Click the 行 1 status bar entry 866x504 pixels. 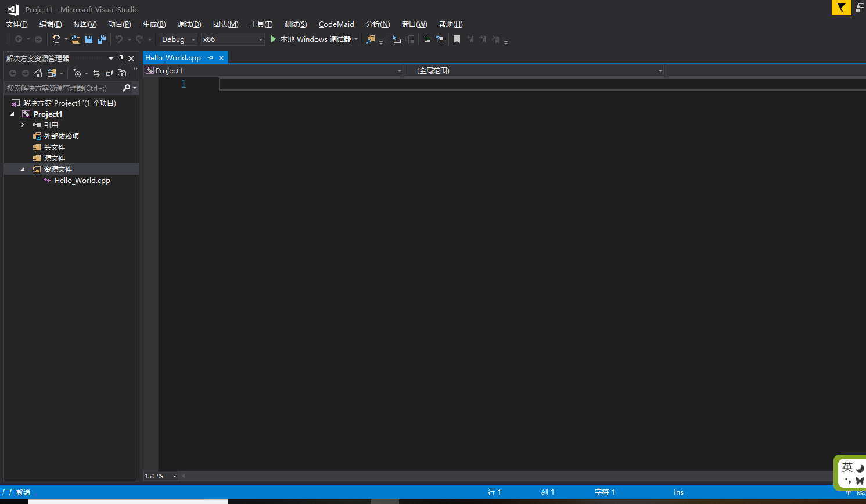[494, 492]
